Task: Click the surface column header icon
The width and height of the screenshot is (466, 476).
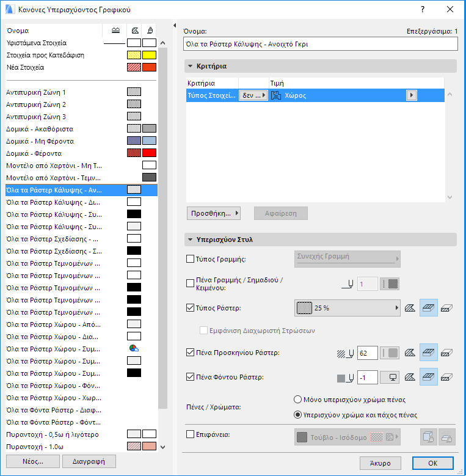Action: click(150, 31)
